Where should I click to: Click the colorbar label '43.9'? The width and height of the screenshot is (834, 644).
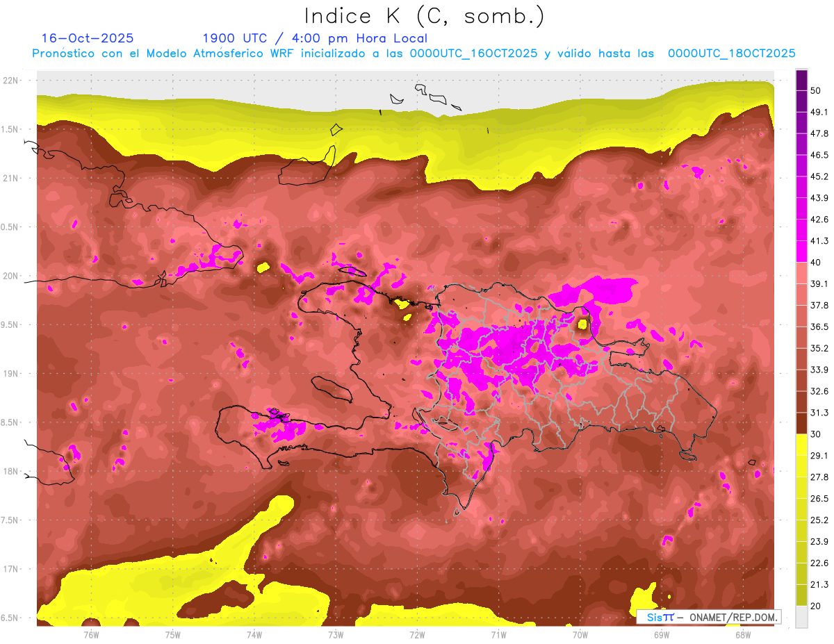coord(819,198)
